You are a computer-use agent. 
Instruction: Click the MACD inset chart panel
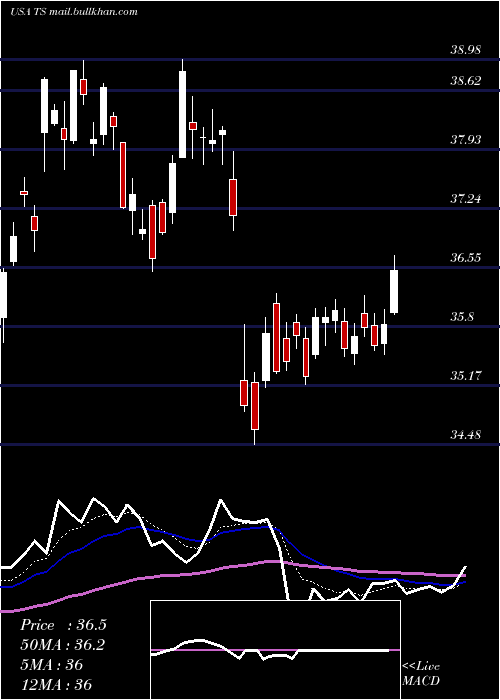275,650
